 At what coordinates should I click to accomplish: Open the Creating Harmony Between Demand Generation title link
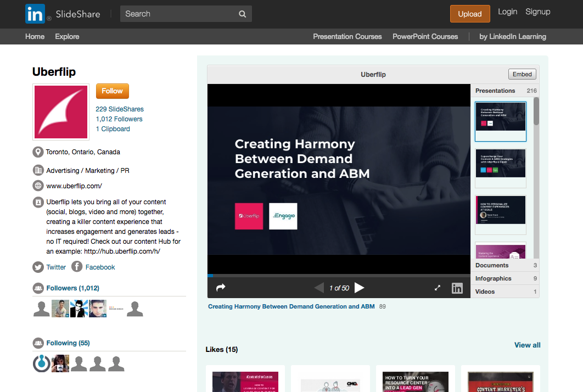coord(291,306)
